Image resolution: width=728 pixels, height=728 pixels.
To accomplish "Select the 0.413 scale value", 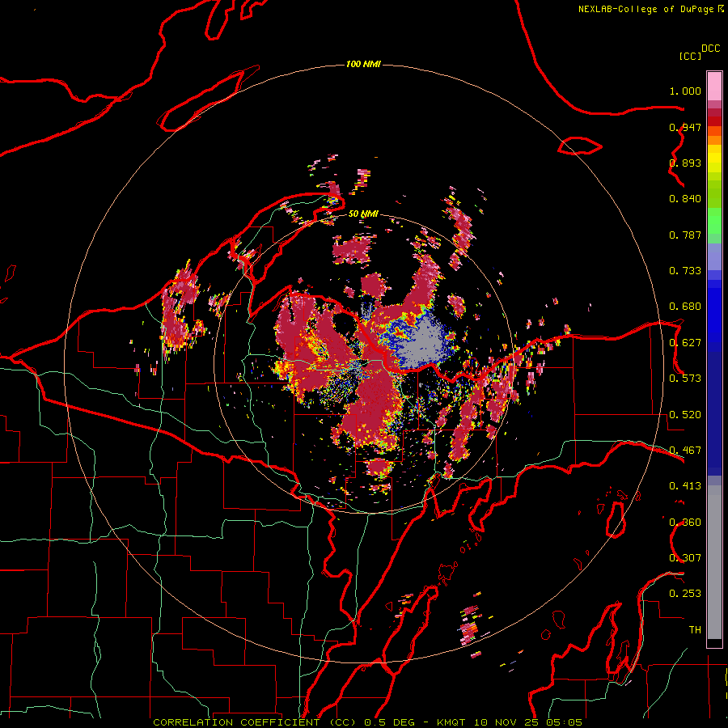I will [x=685, y=486].
